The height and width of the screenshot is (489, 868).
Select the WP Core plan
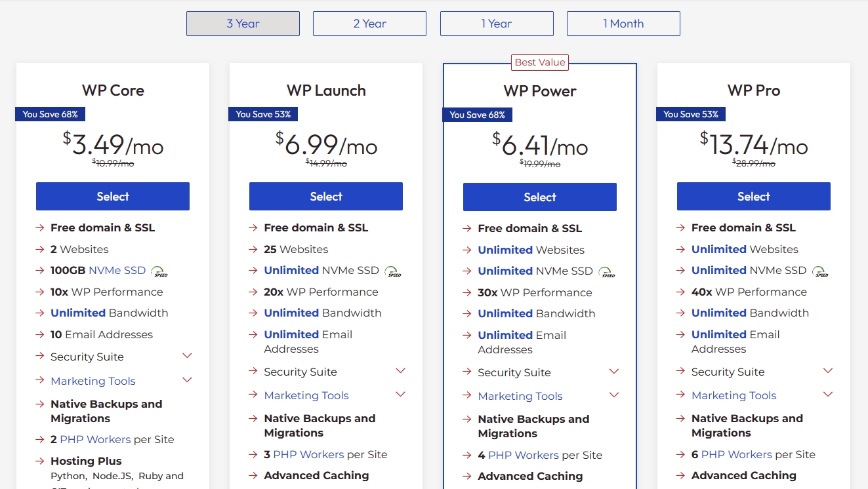[113, 197]
